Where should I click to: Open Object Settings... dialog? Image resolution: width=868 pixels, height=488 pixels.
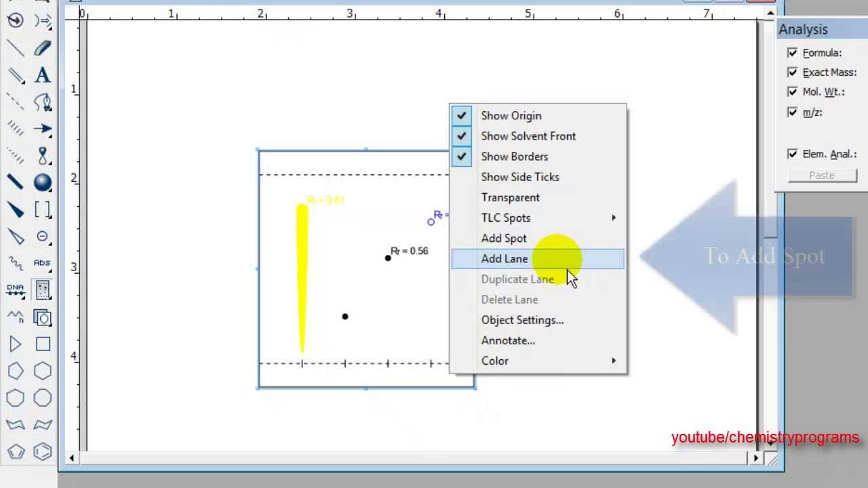(x=538, y=320)
